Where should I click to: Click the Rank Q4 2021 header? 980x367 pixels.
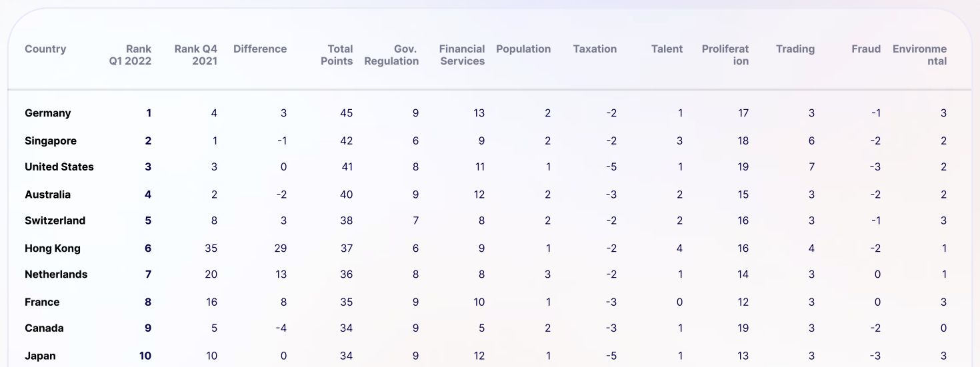click(195, 55)
